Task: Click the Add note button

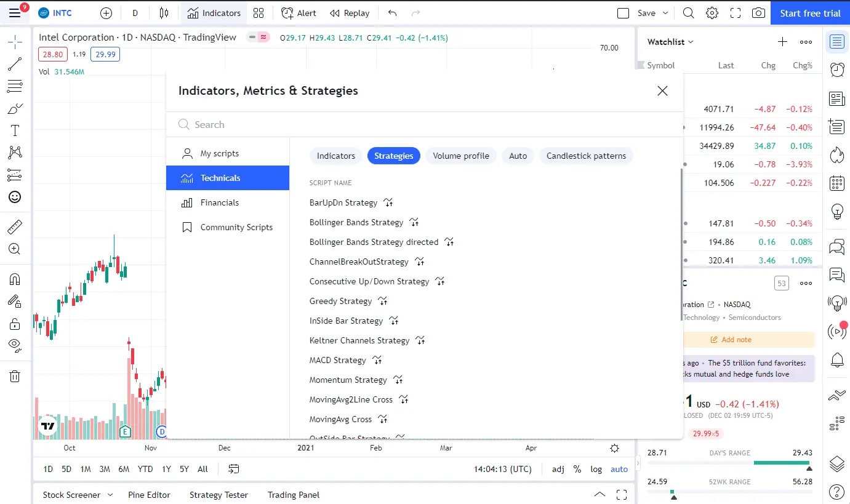Action: (x=731, y=339)
